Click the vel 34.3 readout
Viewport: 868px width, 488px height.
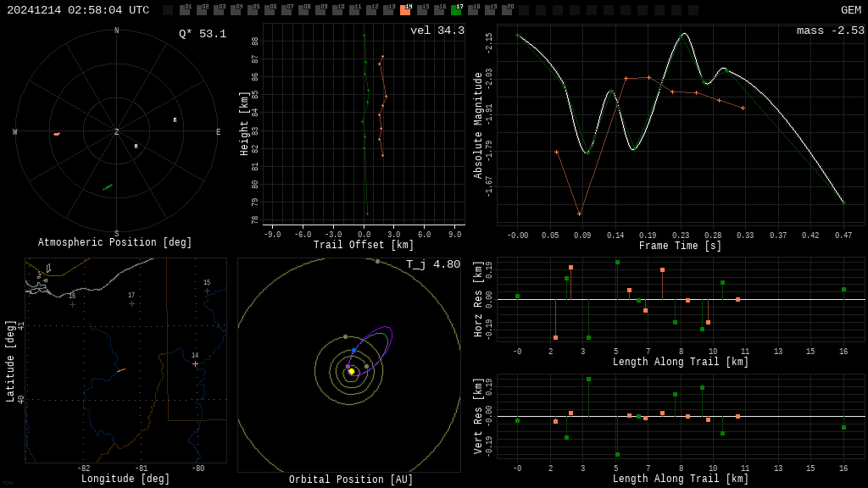coord(437,31)
